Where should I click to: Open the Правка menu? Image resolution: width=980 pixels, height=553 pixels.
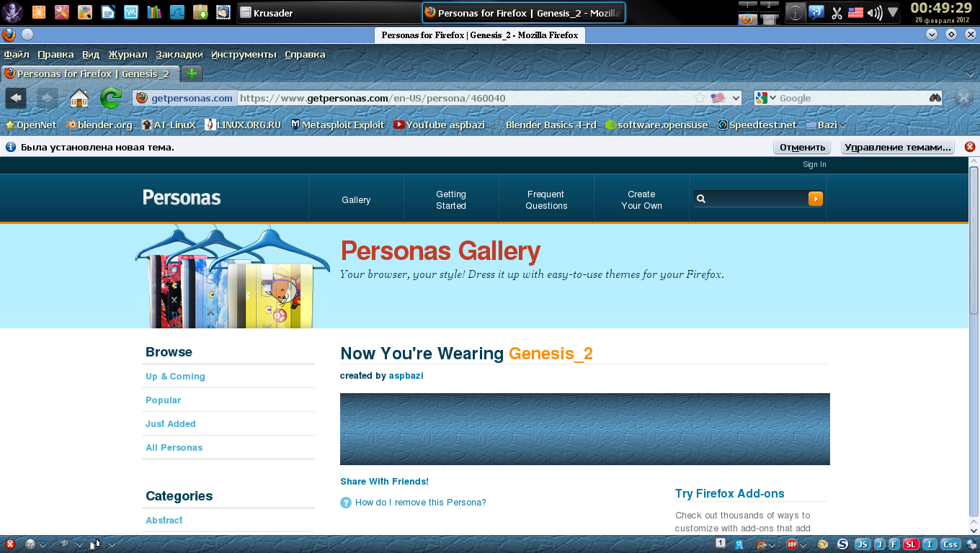point(55,55)
